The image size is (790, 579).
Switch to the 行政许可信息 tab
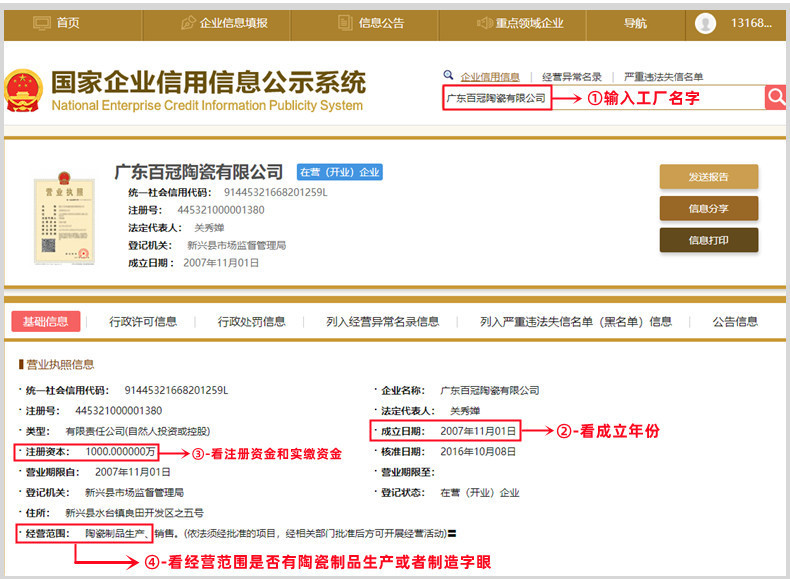click(x=143, y=321)
